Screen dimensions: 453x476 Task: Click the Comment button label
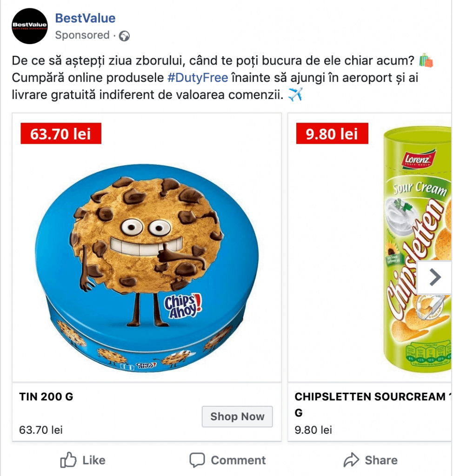(238, 460)
